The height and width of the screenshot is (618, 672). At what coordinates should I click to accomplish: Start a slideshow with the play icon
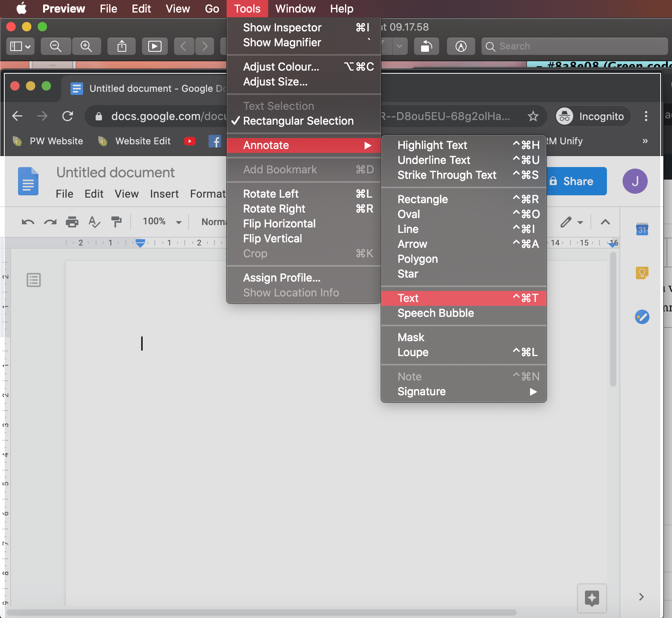[154, 46]
